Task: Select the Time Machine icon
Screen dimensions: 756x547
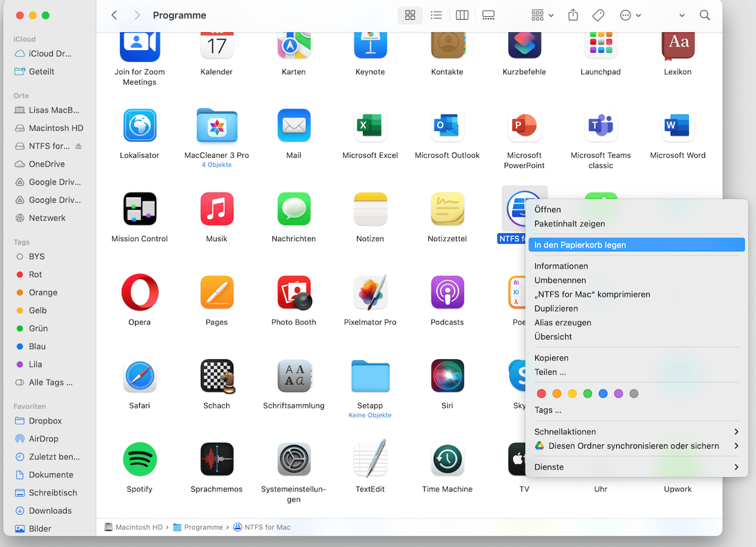Action: click(x=447, y=459)
